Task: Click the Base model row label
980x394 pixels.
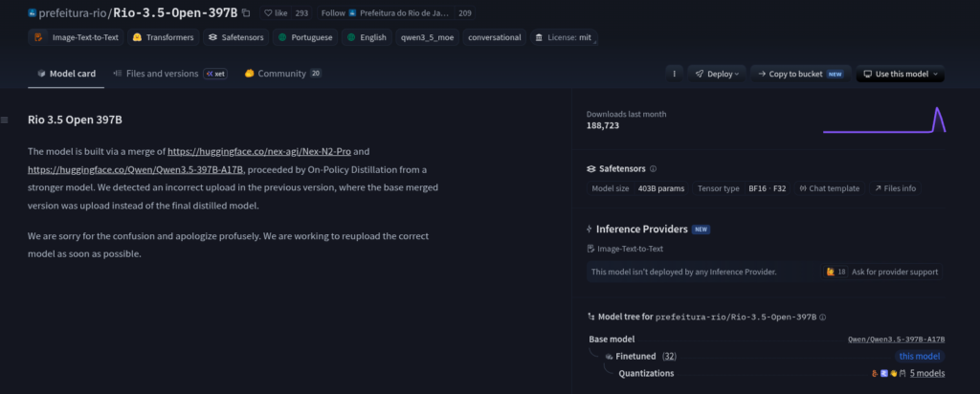Action: (x=612, y=339)
